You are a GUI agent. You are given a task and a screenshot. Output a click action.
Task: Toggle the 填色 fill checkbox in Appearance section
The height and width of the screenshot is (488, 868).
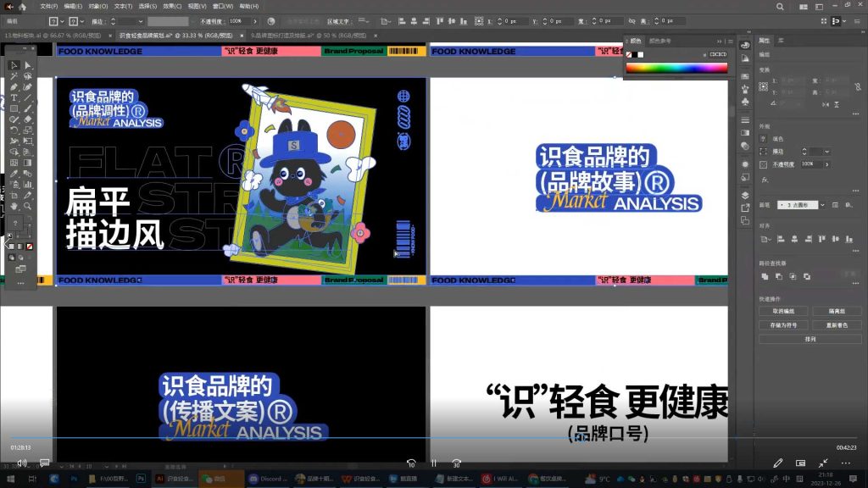point(763,138)
